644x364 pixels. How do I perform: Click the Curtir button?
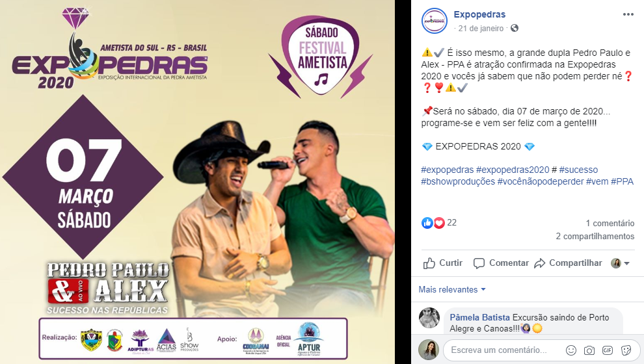[443, 263]
